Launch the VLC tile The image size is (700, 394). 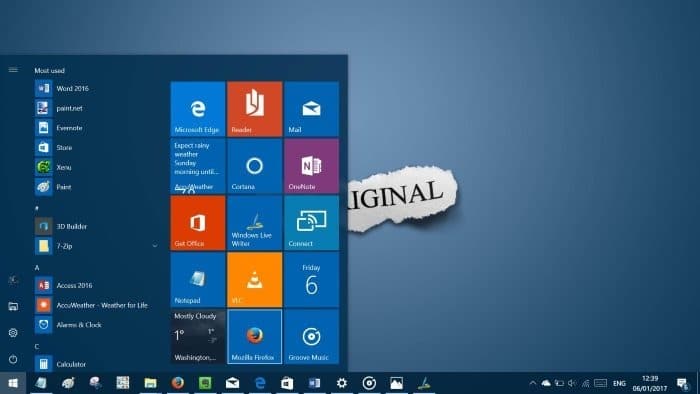point(254,280)
